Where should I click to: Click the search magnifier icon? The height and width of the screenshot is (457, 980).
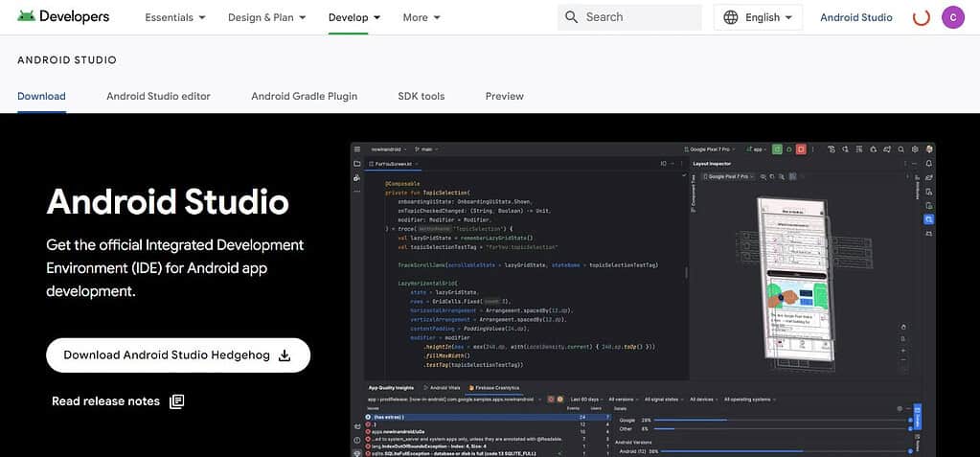(571, 17)
